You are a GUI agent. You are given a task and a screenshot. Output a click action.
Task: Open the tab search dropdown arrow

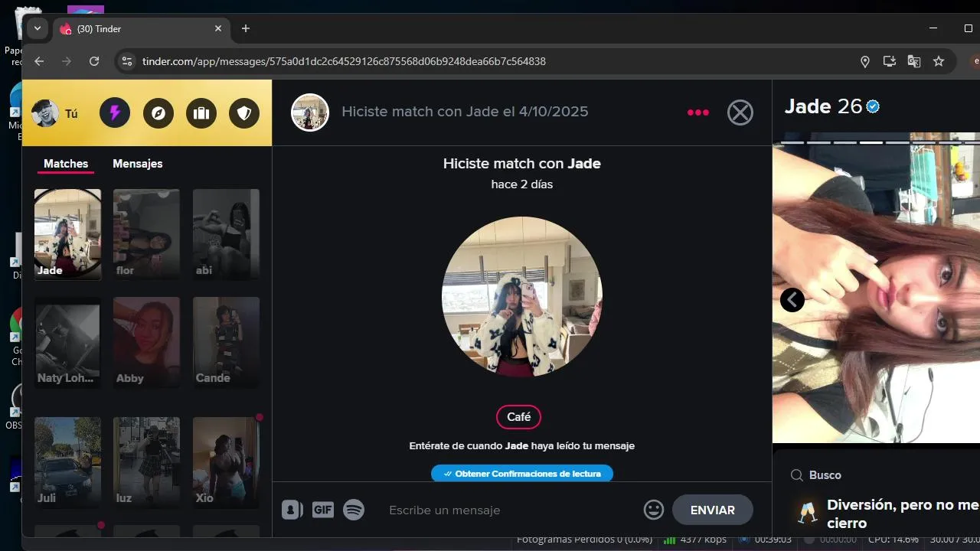tap(37, 28)
